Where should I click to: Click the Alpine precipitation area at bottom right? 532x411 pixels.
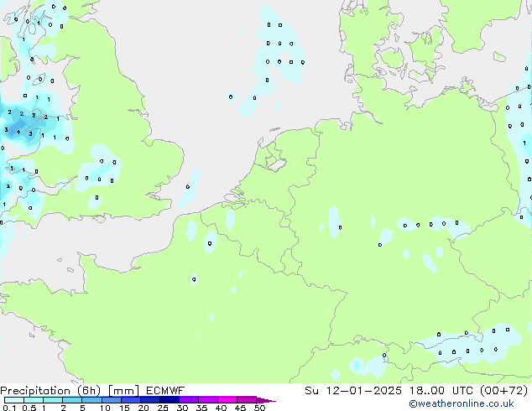click(x=470, y=344)
